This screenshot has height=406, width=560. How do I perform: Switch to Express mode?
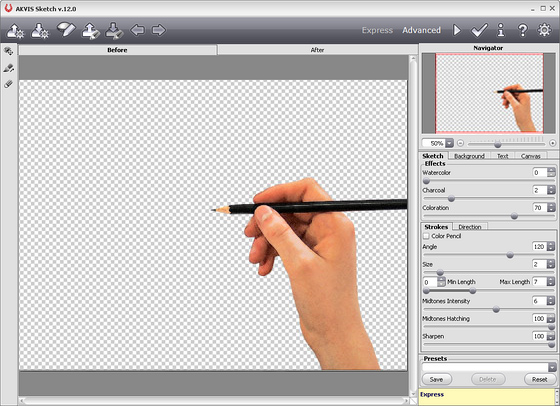[x=377, y=30]
